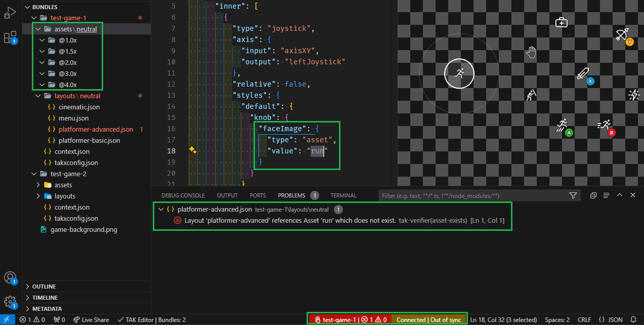Click the red error circle icon on the problem row
Viewport: 644px width, 325px height.
coord(178,220)
